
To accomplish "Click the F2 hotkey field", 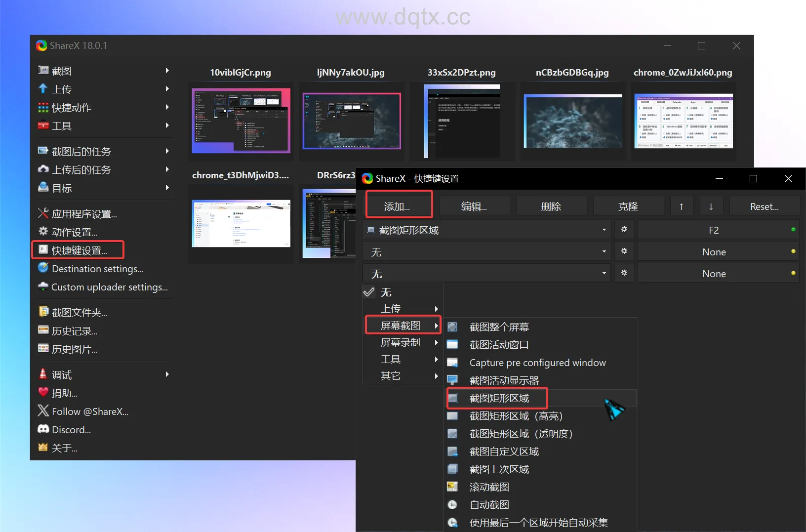I will (713, 230).
